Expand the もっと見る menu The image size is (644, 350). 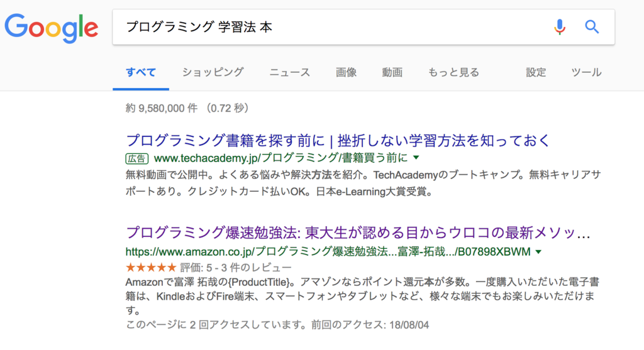[x=453, y=73]
